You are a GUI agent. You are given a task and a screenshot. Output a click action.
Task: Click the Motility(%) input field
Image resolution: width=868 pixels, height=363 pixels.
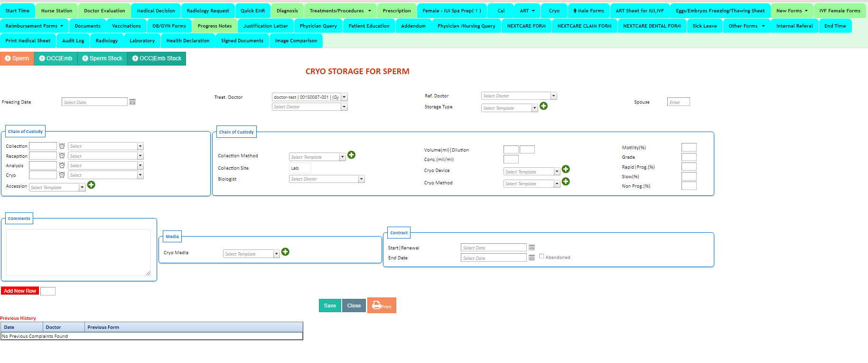pos(689,147)
